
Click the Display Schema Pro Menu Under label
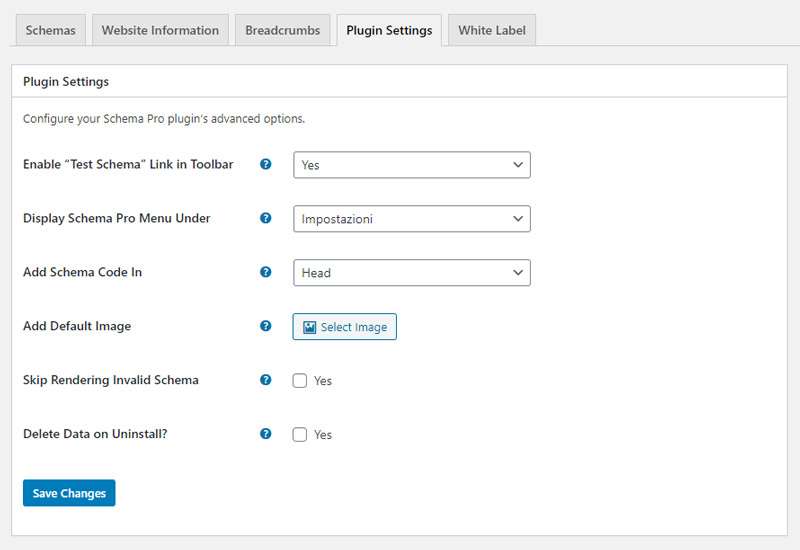(x=116, y=218)
